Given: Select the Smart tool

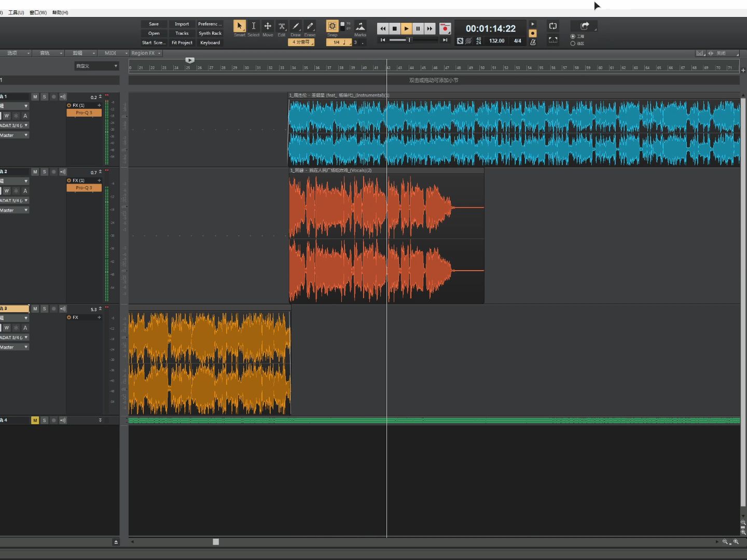Looking at the screenshot, I should tap(239, 26).
